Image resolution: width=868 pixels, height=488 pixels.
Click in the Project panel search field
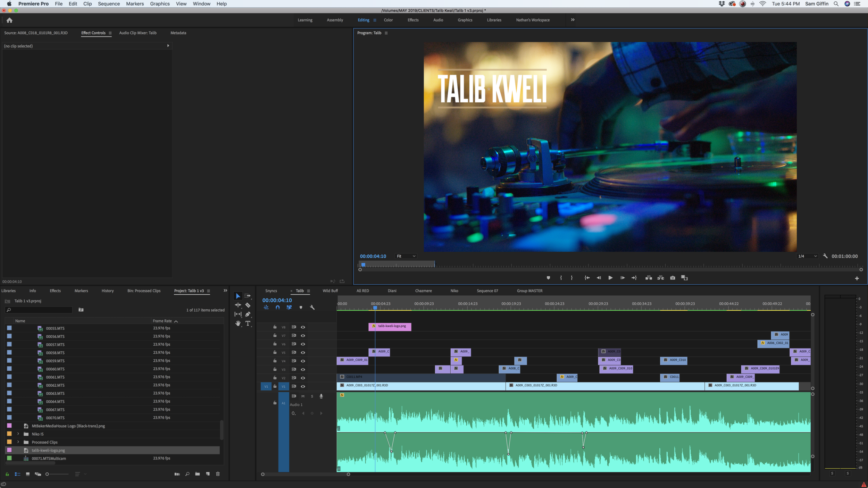pyautogui.click(x=39, y=310)
